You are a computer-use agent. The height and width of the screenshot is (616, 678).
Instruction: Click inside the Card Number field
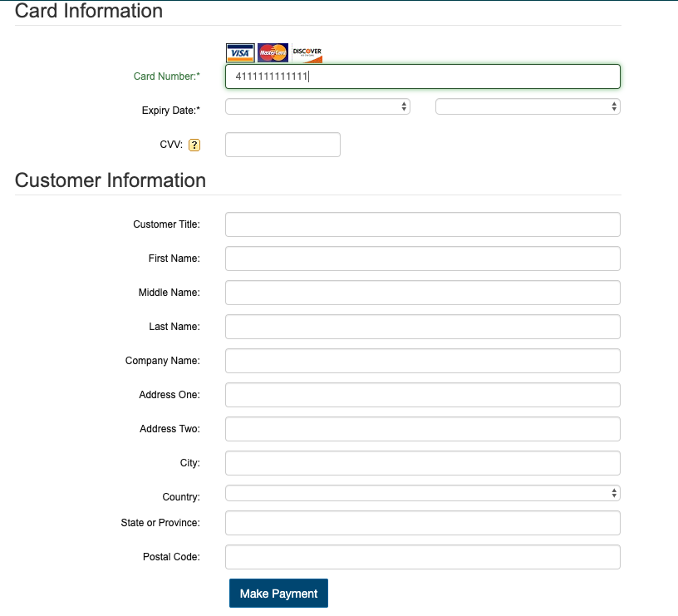[422, 76]
